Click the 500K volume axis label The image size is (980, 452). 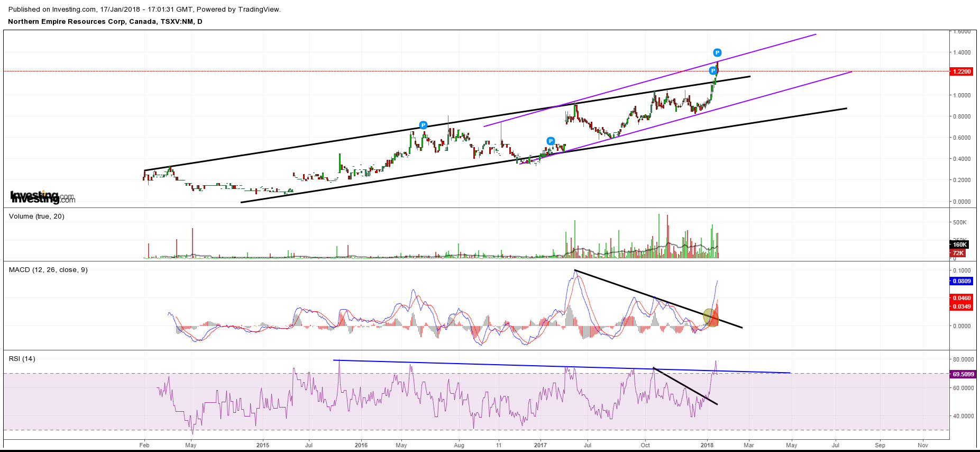coord(960,222)
